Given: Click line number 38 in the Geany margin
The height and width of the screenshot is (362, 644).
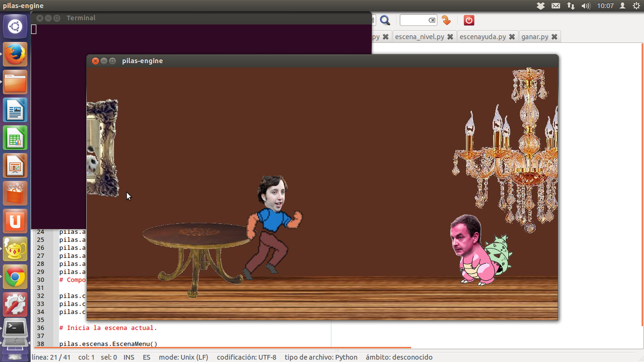Looking at the screenshot, I should click(41, 344).
